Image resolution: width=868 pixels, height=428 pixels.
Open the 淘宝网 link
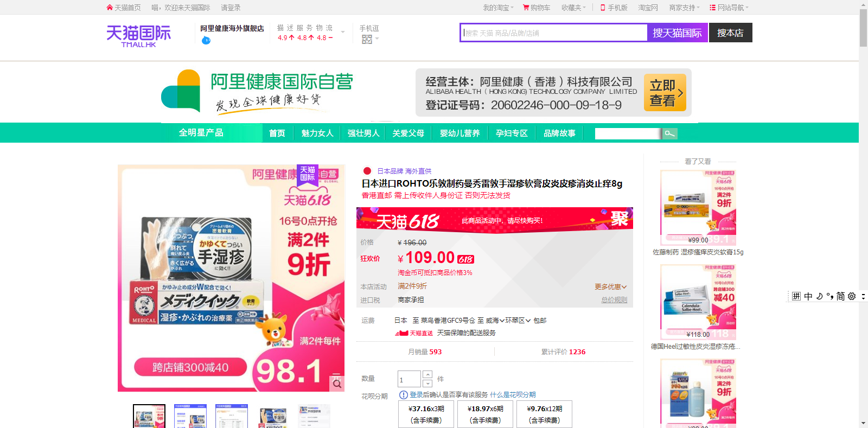coord(648,8)
